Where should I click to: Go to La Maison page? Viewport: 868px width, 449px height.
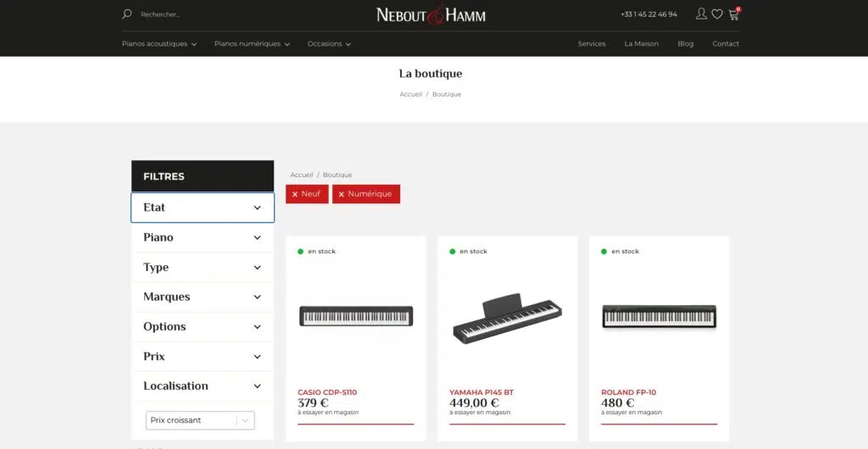point(641,44)
